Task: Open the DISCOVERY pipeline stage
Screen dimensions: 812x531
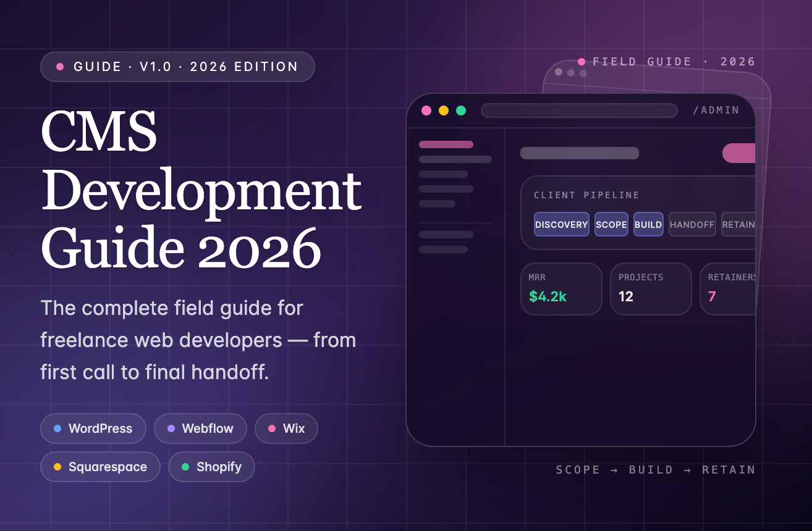Action: 562,224
